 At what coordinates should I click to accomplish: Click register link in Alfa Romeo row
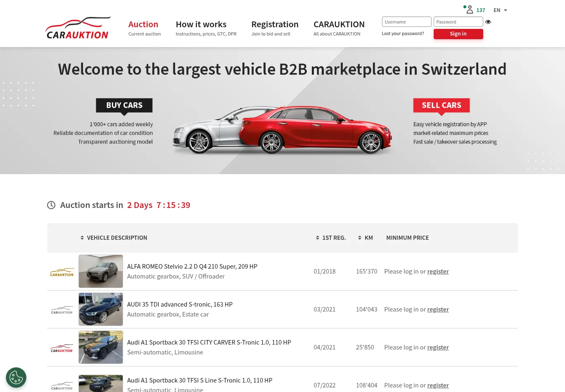click(x=438, y=272)
